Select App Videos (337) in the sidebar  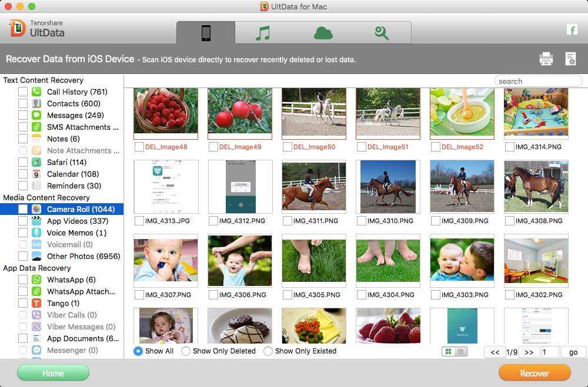tap(62, 221)
